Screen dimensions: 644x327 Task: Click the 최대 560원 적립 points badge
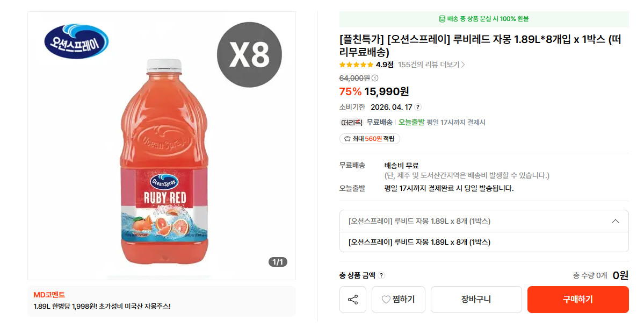370,139
